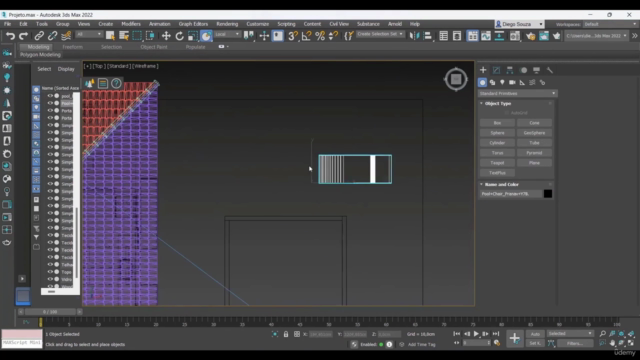The height and width of the screenshot is (360, 640).
Task: Toggle the Window/Crossing selection mode
Action: pyautogui.click(x=150, y=36)
